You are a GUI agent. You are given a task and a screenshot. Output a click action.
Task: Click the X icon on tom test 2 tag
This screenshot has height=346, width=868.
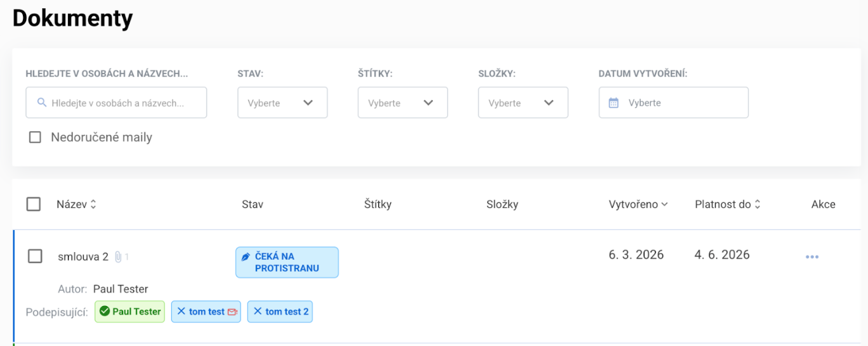[258, 311]
